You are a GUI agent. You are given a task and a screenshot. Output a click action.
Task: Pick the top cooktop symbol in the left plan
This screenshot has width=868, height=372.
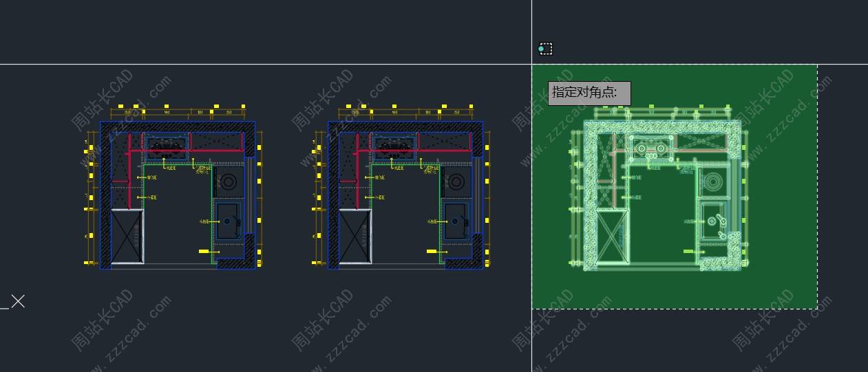[x=165, y=146]
